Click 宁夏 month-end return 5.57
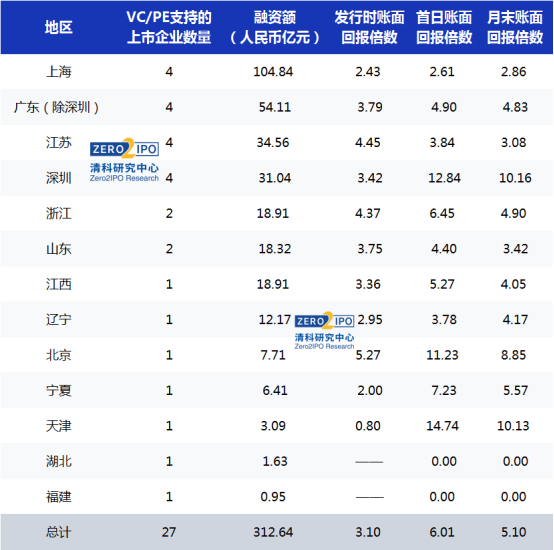The width and height of the screenshot is (554, 550). 515,390
